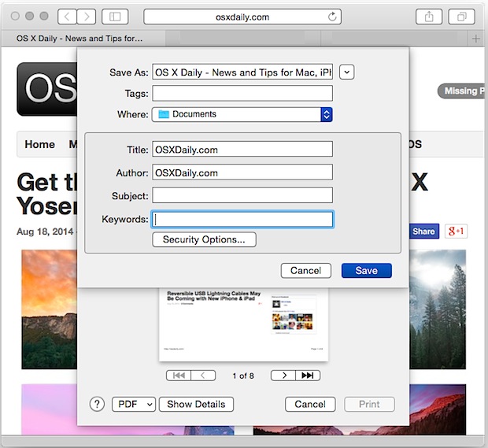
Task: Click the Title field
Action: pyautogui.click(x=242, y=150)
